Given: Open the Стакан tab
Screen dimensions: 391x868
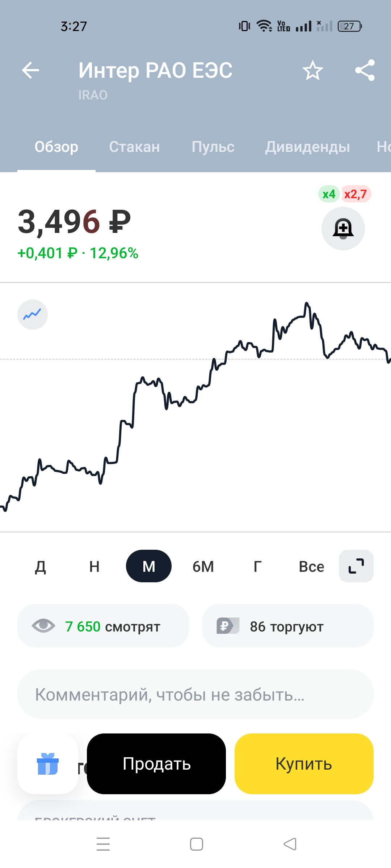Looking at the screenshot, I should pos(134,147).
